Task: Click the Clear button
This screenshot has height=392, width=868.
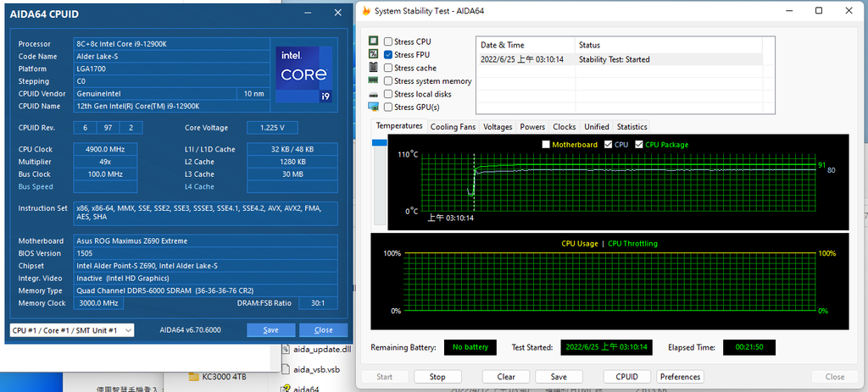Action: click(x=506, y=377)
